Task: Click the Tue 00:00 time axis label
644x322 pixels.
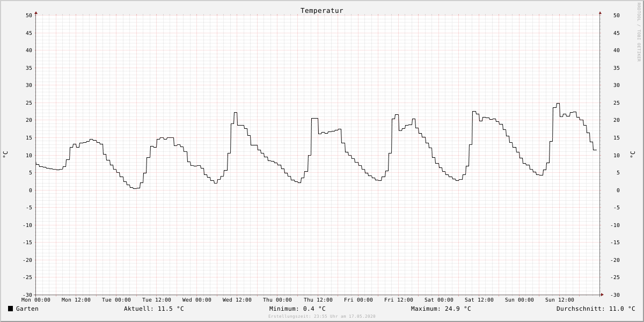Action: point(116,300)
